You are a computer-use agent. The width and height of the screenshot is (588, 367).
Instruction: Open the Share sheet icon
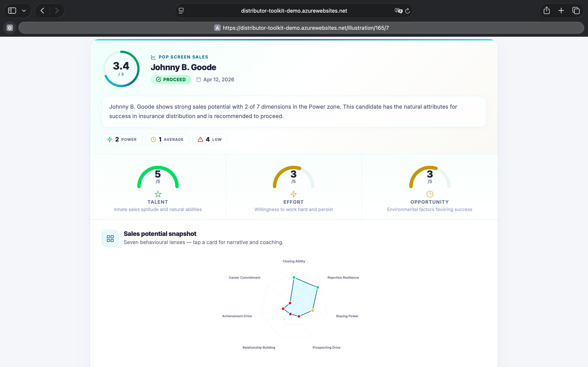[546, 10]
